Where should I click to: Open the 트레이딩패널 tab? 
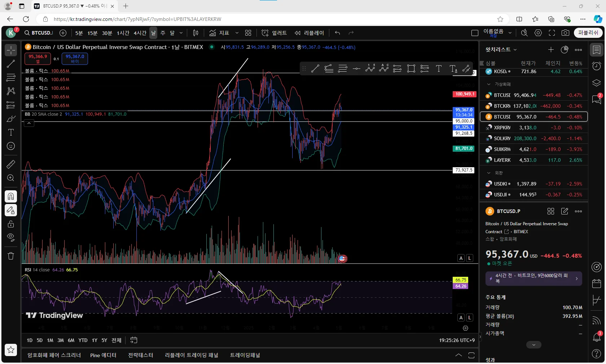pos(245,355)
